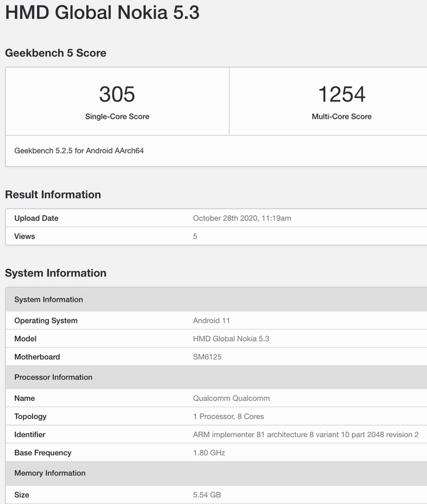
Task: Select the 1.80 GHz value
Action: (x=209, y=452)
